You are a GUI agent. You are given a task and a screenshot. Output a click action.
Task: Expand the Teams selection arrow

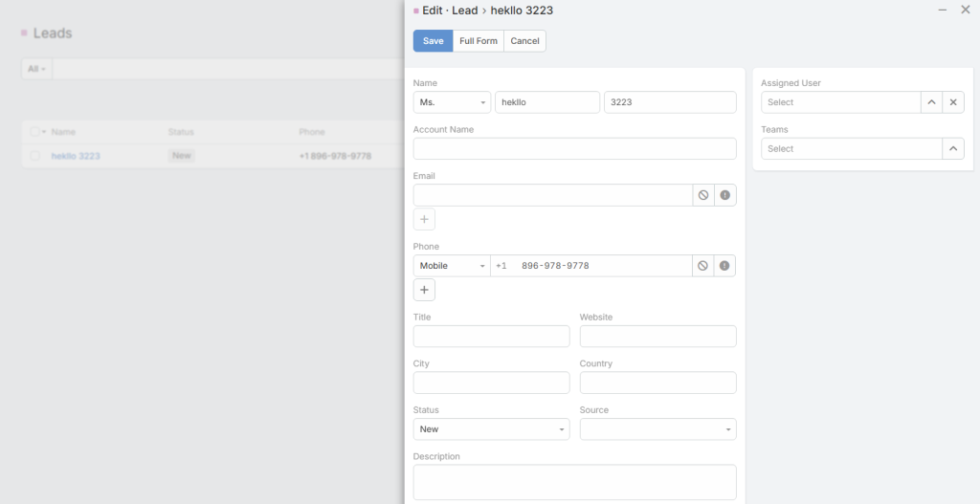coord(952,149)
